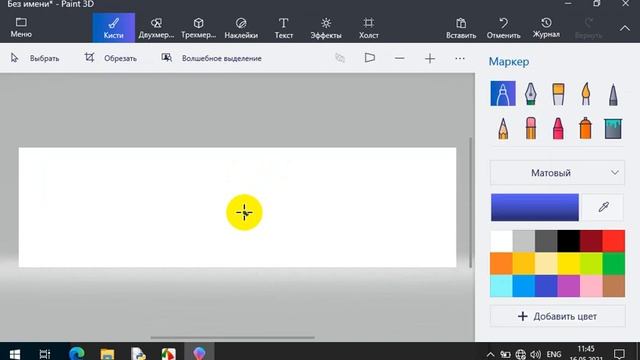Select the green color swatch
Screen dimensions: 640x360
(613, 263)
